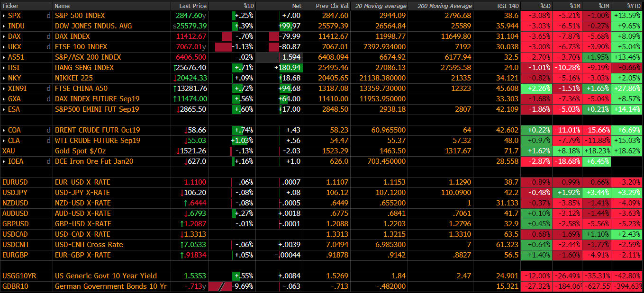
Task: Click the up arrow beside GBPUSD price
Action: click(x=182, y=224)
